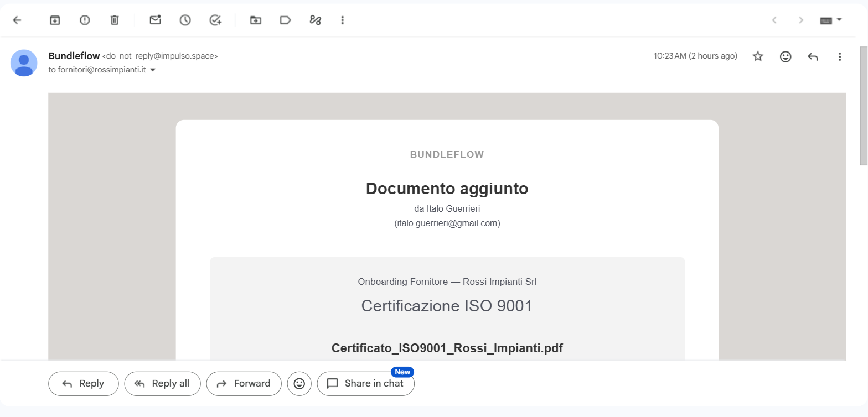Viewport: 868px width, 417px height.
Task: Go to newer message arrow
Action: point(774,20)
